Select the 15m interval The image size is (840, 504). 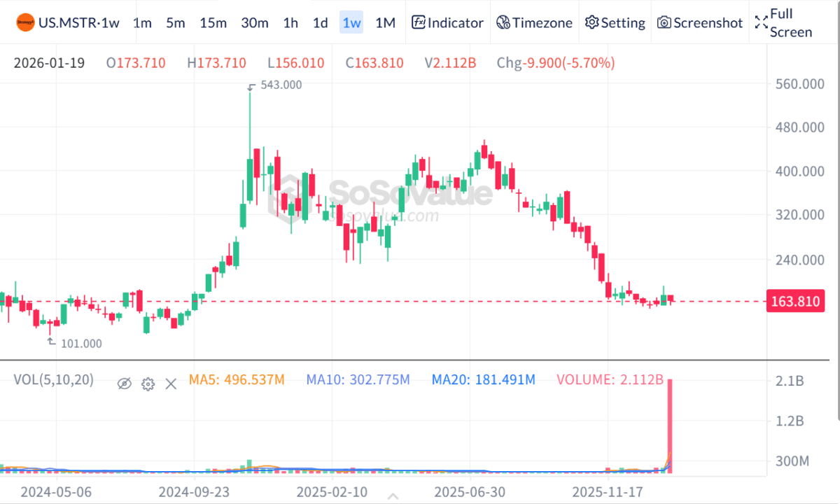coord(213,23)
